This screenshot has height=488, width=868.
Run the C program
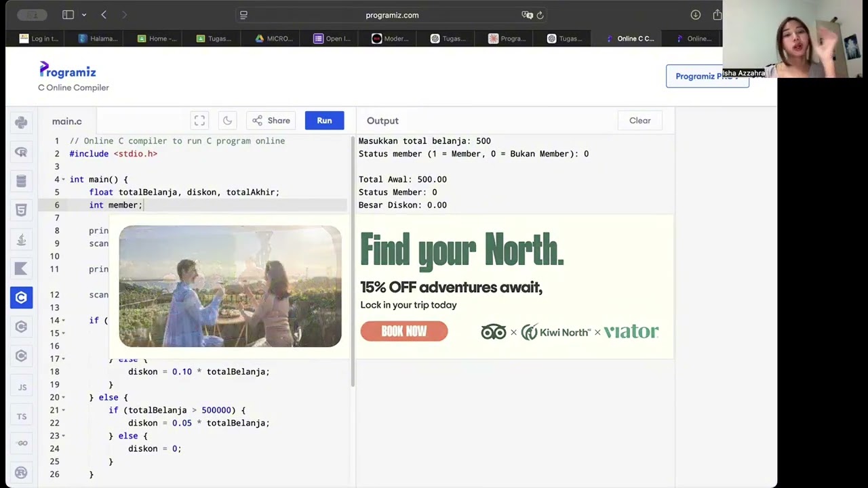pyautogui.click(x=324, y=121)
